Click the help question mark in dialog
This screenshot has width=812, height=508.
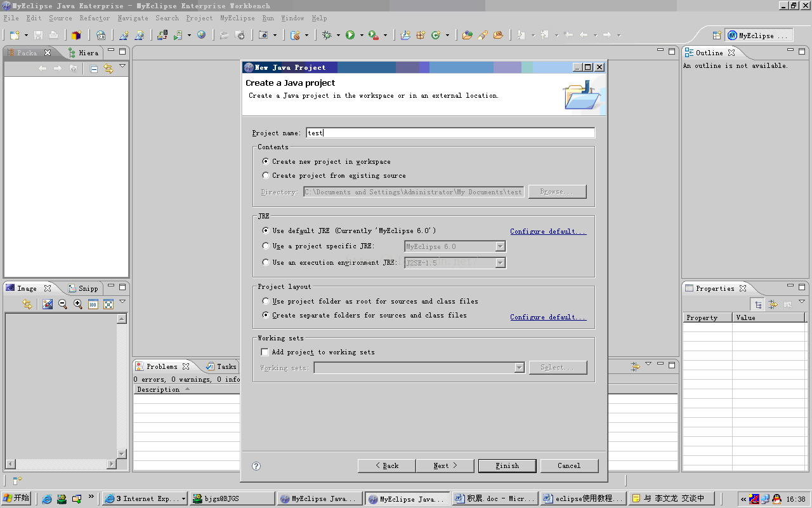(x=256, y=465)
